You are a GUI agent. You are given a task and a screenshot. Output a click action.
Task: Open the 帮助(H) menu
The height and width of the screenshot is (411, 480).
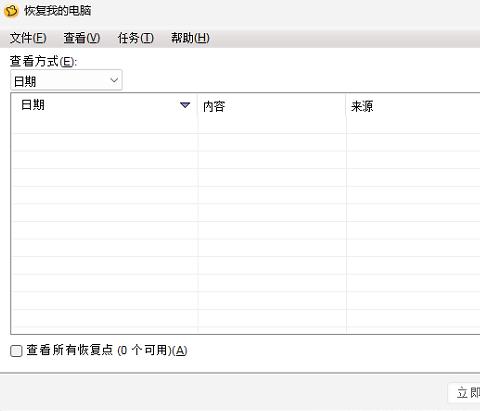(190, 38)
